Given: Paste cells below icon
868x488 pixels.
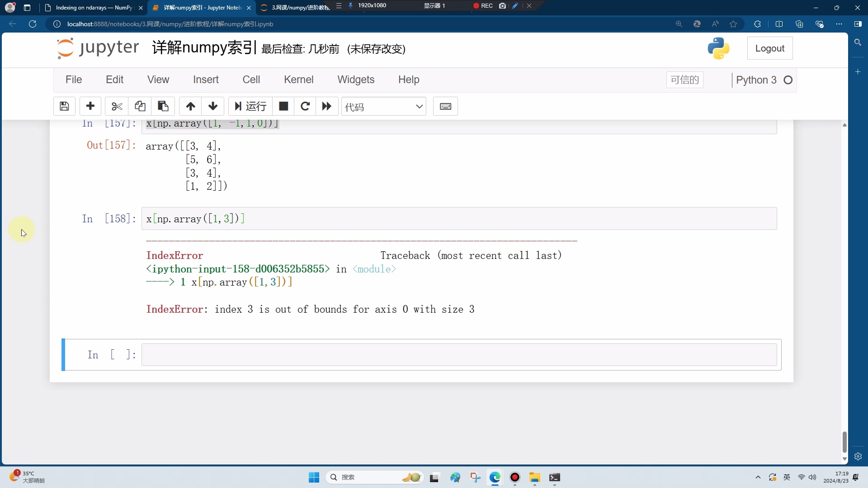Looking at the screenshot, I should pos(163,106).
